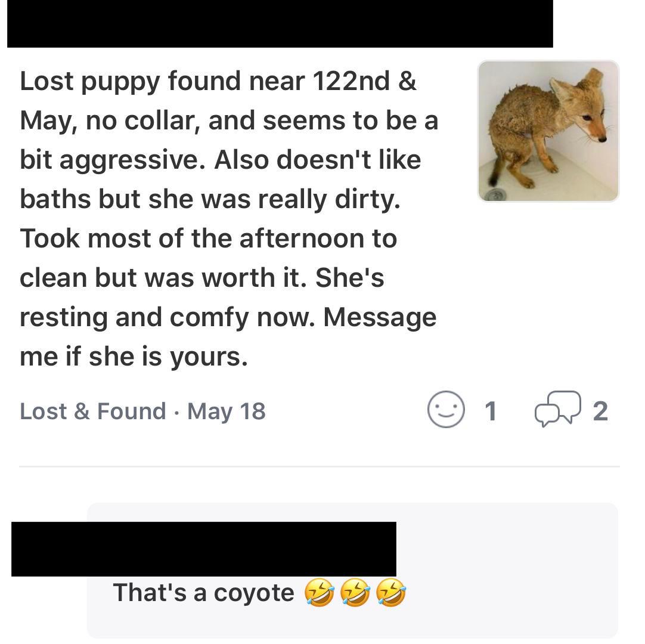Open comments via speech bubble icon

[557, 410]
